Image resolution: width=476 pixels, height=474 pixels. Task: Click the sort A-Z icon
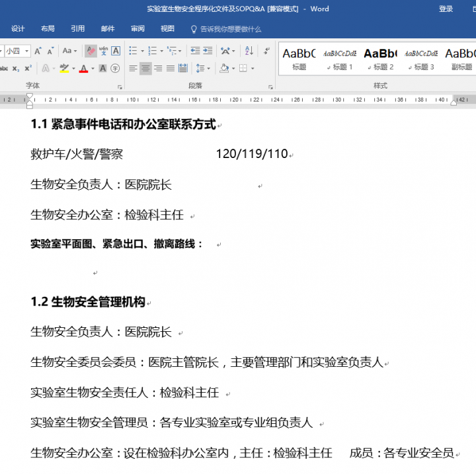click(249, 51)
